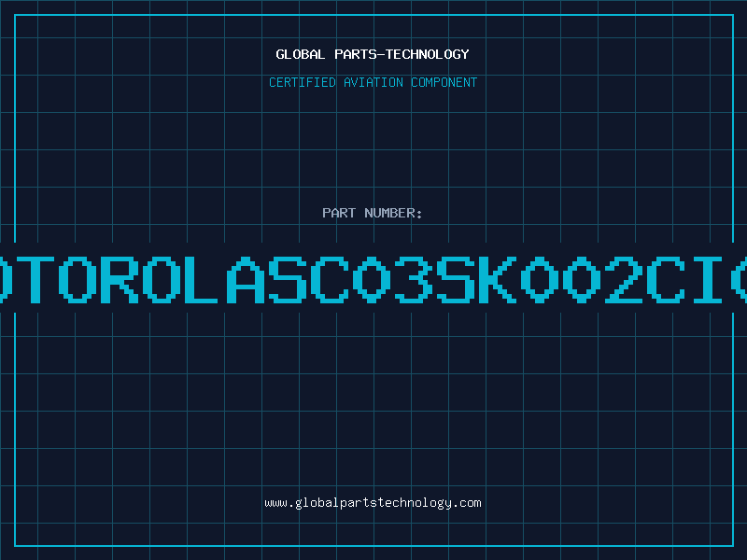This screenshot has width=747, height=560.
Task: Click the large letter T in the part number
Action: tap(35, 279)
